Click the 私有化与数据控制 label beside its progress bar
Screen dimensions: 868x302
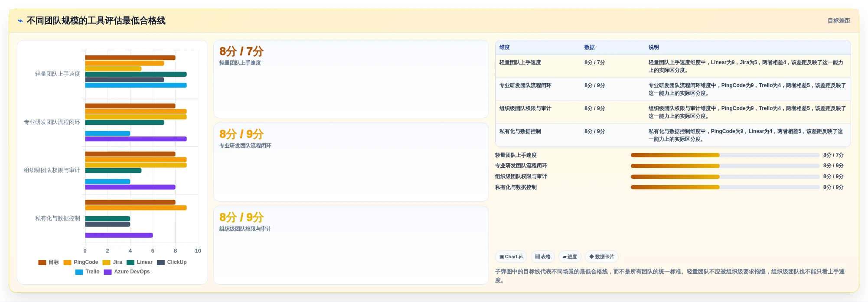tap(516, 187)
